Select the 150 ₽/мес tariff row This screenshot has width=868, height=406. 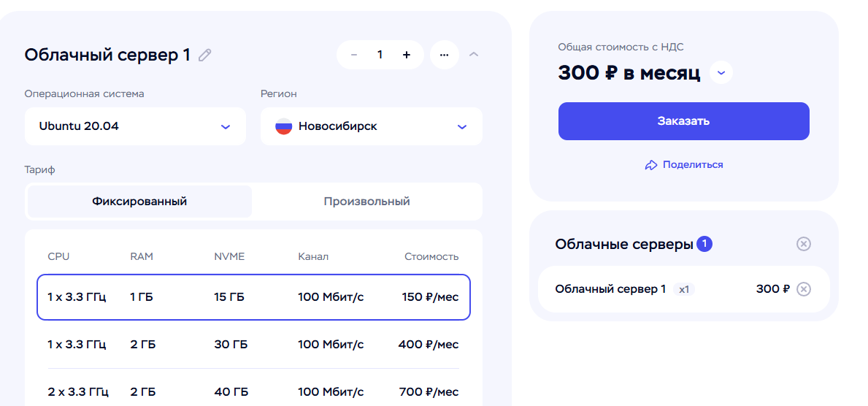[x=253, y=297]
